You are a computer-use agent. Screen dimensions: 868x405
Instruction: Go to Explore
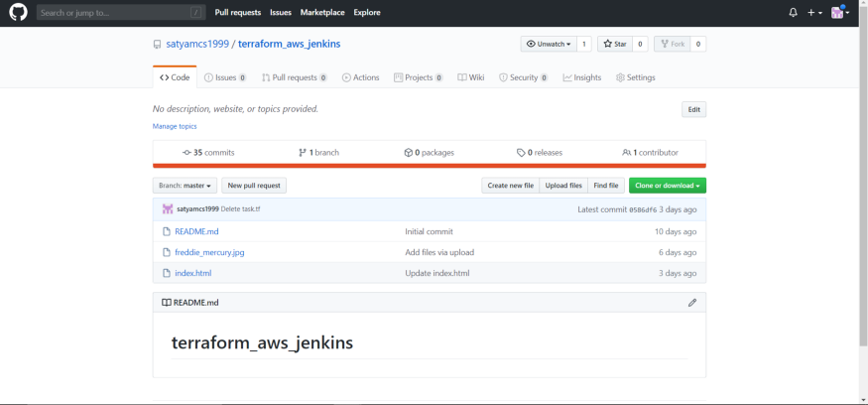(x=367, y=12)
